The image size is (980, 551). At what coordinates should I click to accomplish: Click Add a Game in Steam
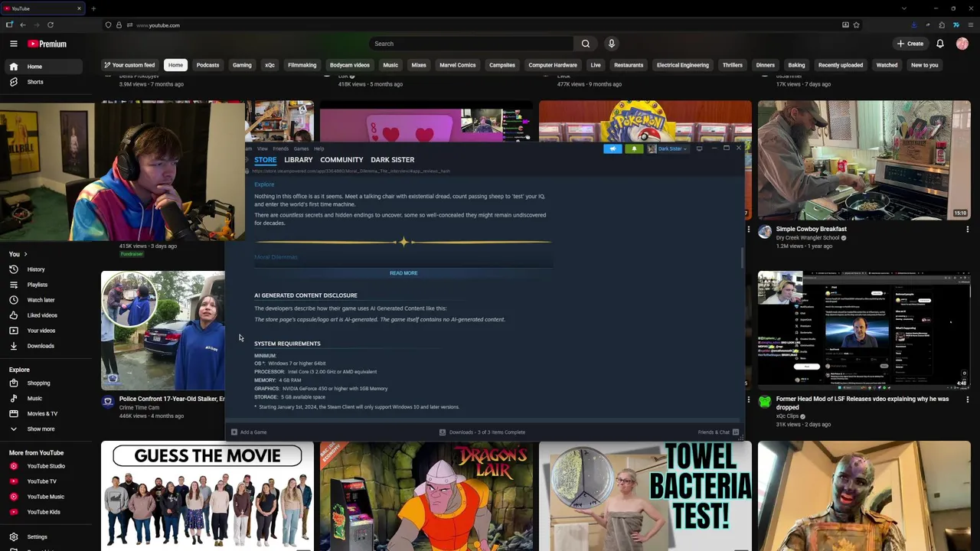click(249, 432)
